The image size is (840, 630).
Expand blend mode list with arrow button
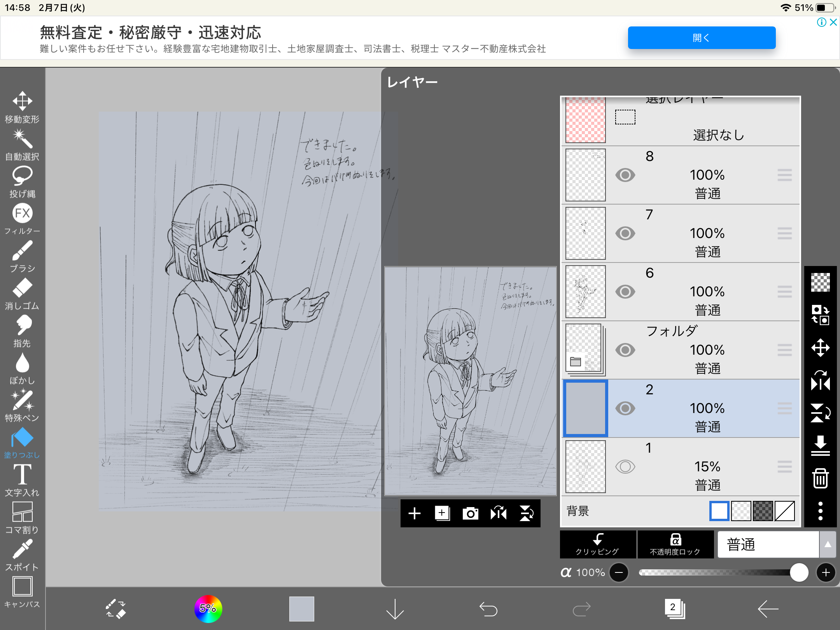click(828, 544)
